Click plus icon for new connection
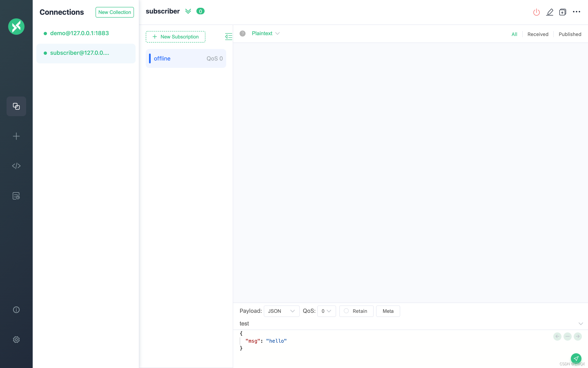This screenshot has height=368, width=588. (x=16, y=136)
